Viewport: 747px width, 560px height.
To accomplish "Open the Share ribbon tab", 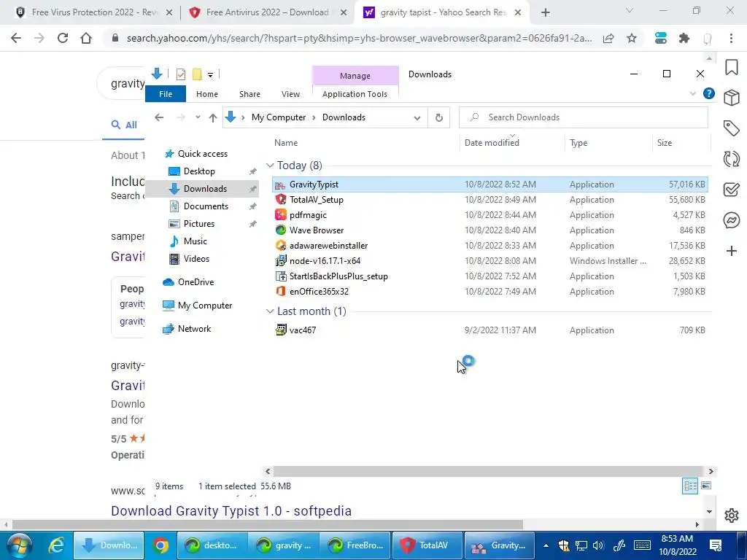I will pos(249,94).
